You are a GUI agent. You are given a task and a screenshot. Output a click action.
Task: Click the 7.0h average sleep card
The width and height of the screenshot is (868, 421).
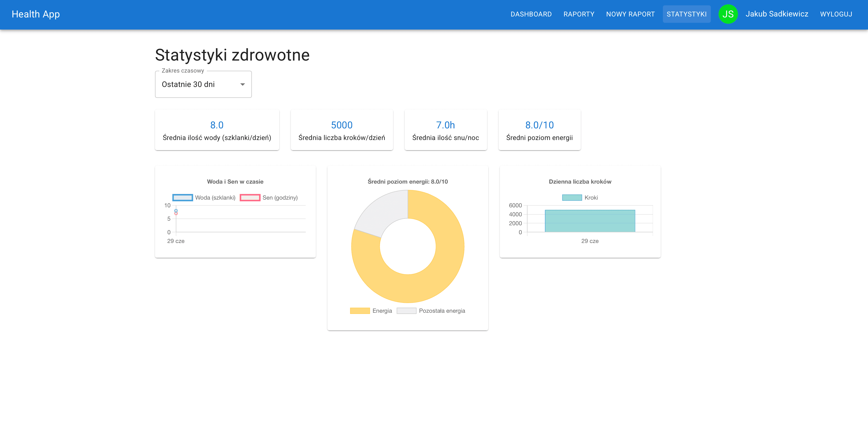click(445, 130)
